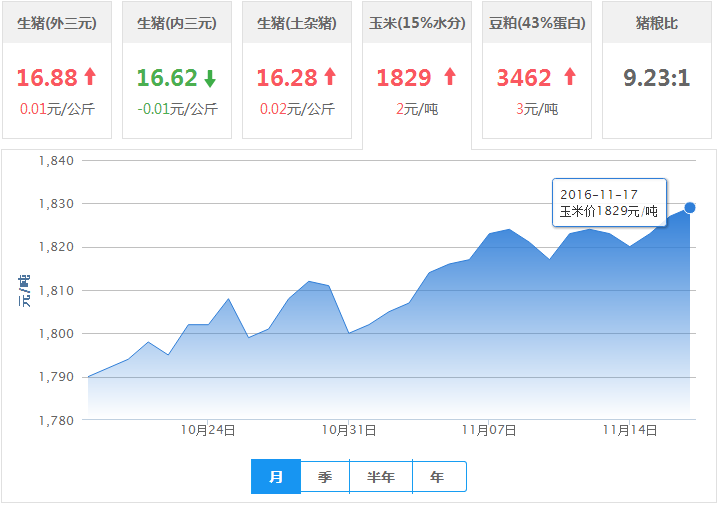Switch chart range to 季
Image resolution: width=722 pixels, height=510 pixels.
click(325, 476)
